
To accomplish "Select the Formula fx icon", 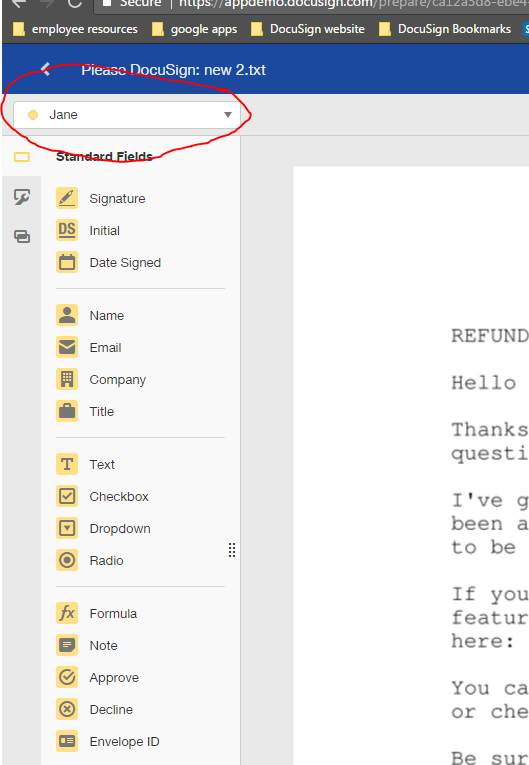I will click(x=67, y=613).
